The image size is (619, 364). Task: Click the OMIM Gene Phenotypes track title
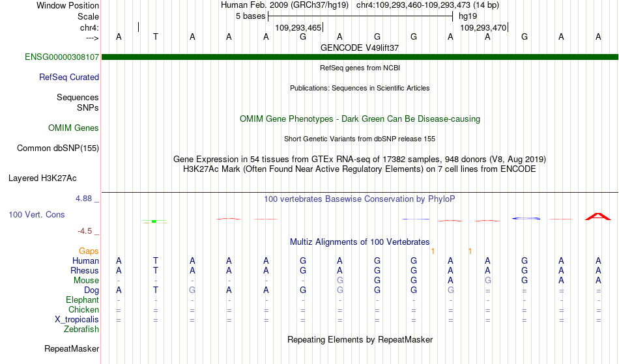(360, 119)
